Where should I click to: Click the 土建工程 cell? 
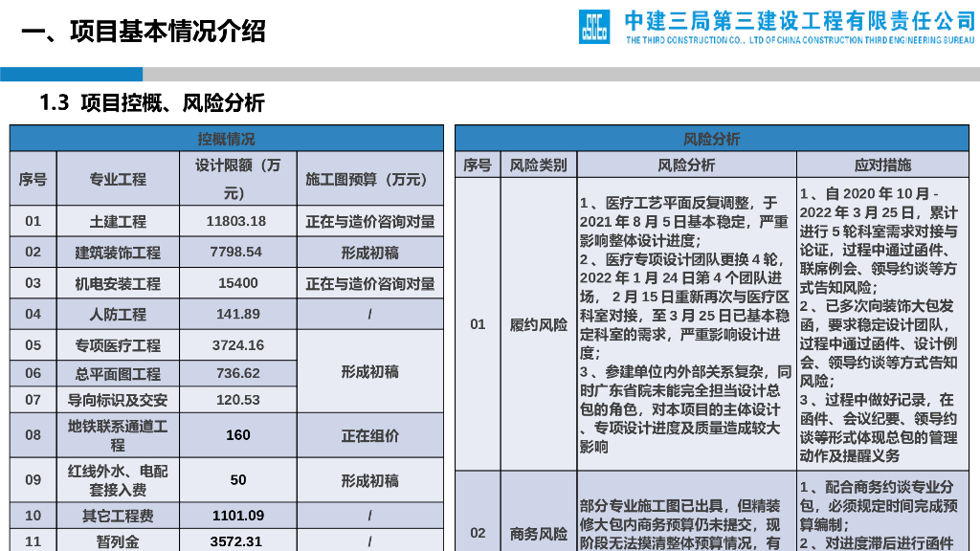[x=118, y=221]
